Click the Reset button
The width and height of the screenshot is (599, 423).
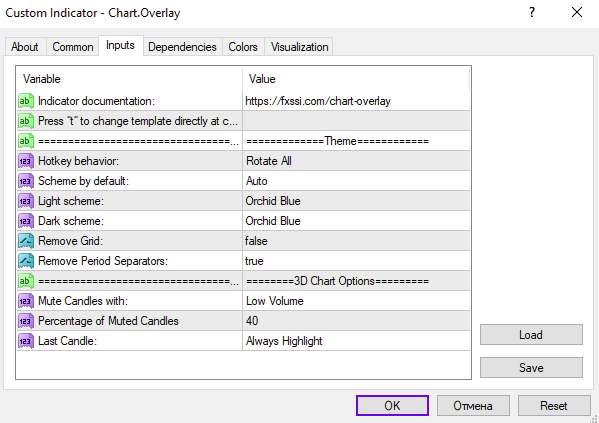[554, 405]
